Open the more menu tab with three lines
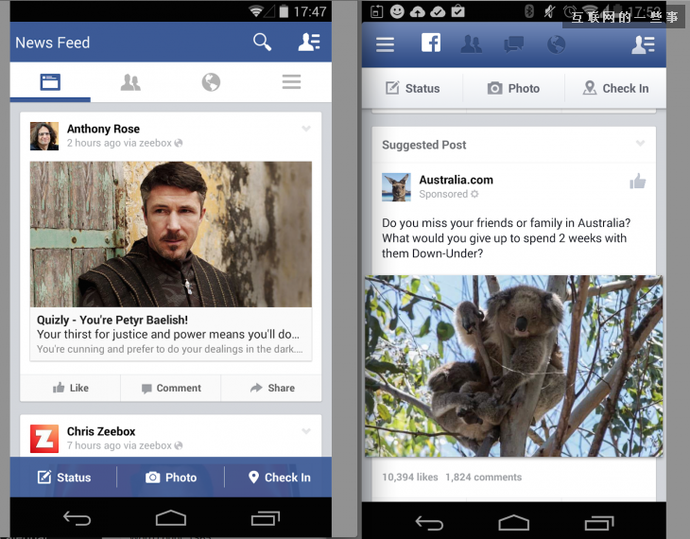 tap(291, 82)
